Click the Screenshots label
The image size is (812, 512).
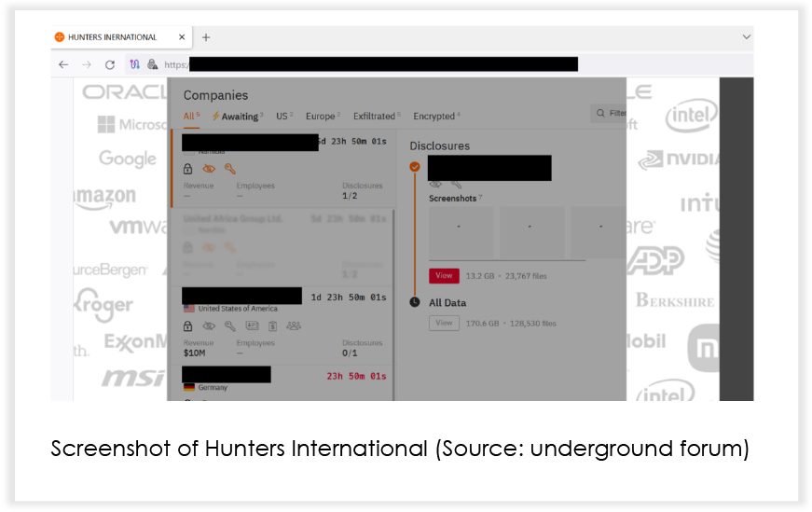tap(452, 199)
